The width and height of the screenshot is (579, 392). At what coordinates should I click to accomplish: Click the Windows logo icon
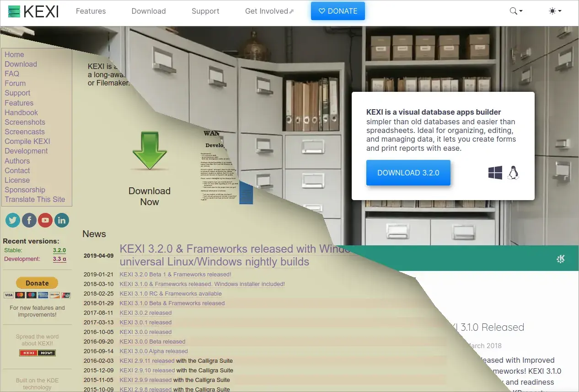[x=495, y=173]
